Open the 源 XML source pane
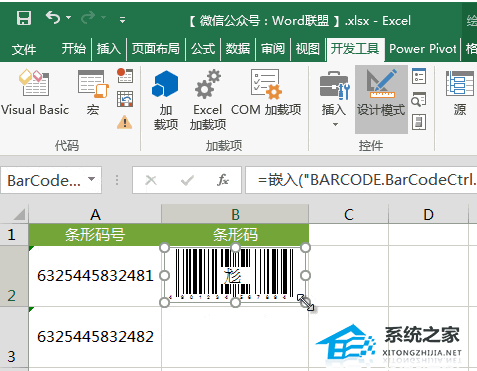The image size is (477, 371). point(460,93)
